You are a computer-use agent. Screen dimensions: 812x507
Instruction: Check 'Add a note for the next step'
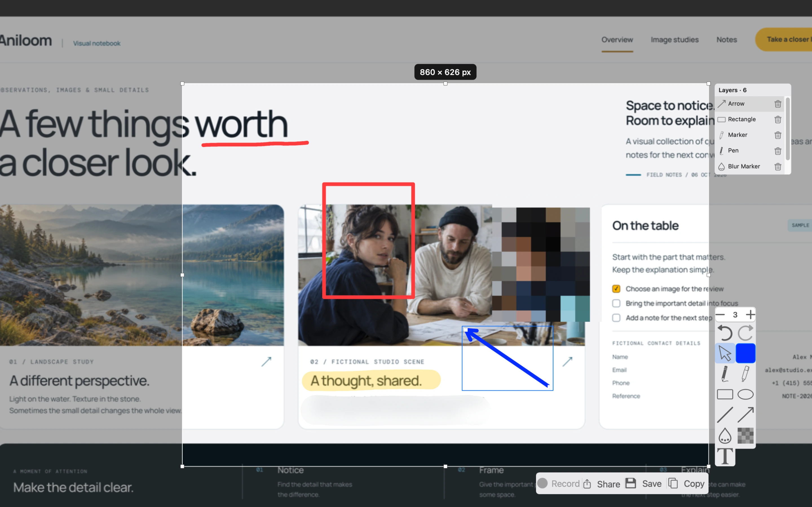coord(616,317)
